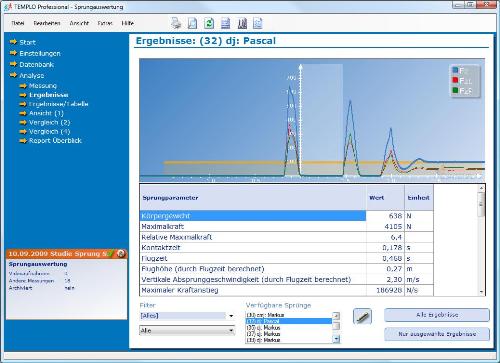Click scroll-up arrow of the results table

click(x=481, y=188)
